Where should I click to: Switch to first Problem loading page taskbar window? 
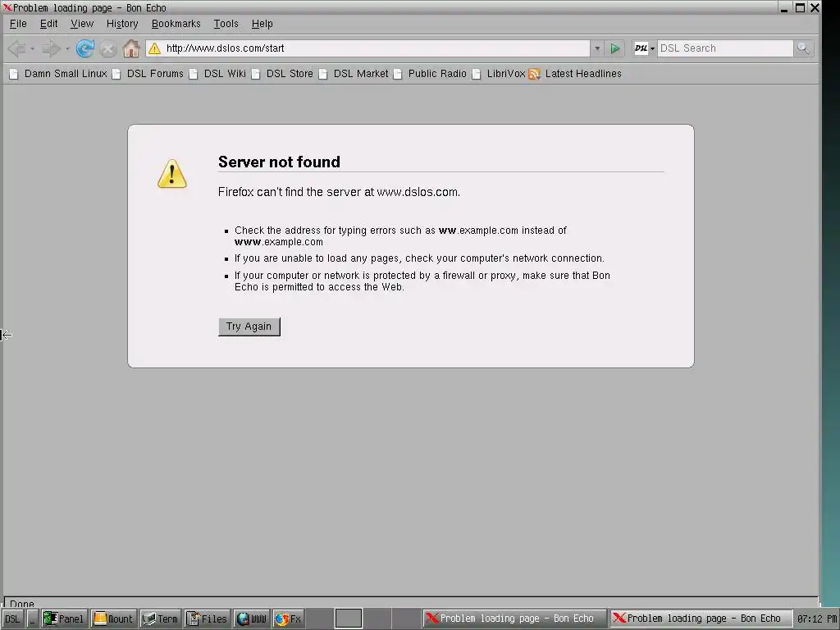tap(514, 619)
